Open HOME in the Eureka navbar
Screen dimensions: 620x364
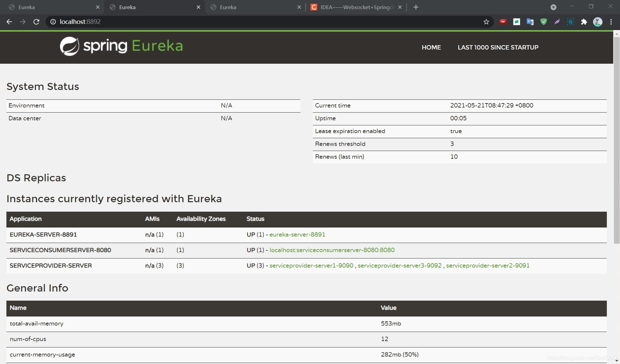click(431, 48)
